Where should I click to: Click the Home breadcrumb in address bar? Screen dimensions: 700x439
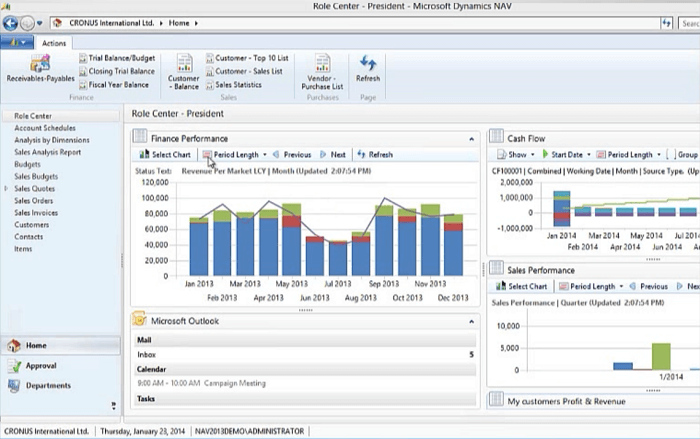coord(179,23)
